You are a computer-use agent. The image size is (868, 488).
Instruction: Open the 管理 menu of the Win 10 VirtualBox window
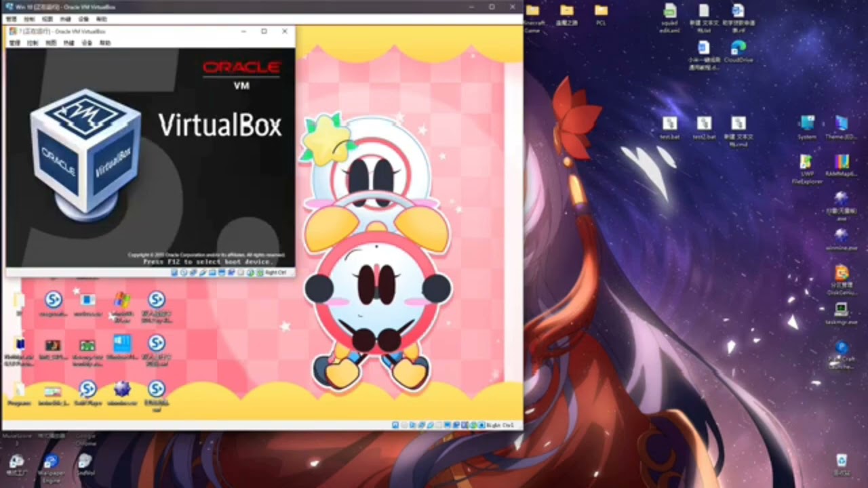[x=11, y=19]
